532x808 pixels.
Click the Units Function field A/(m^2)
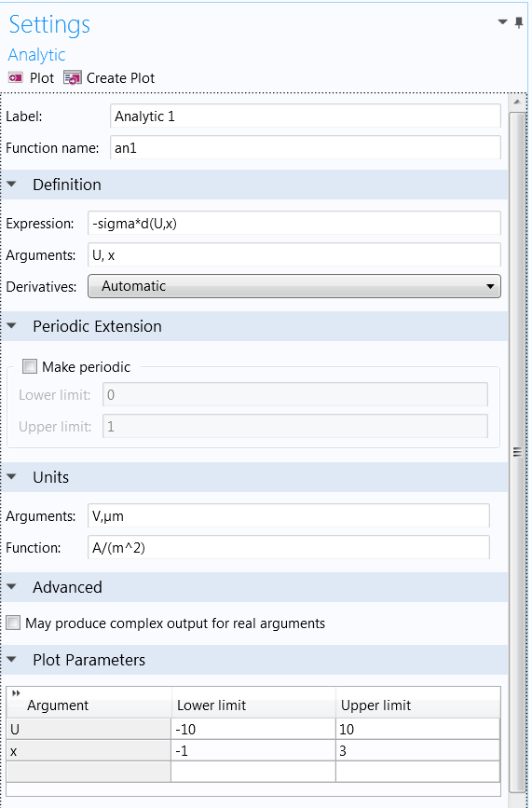click(289, 548)
